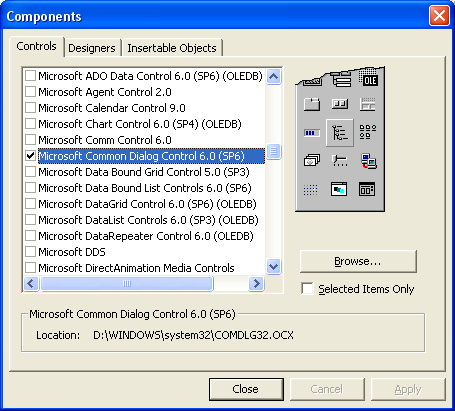Check Microsoft DataRepeater Control 6.0 checkbox
The height and width of the screenshot is (411, 455).
[30, 236]
